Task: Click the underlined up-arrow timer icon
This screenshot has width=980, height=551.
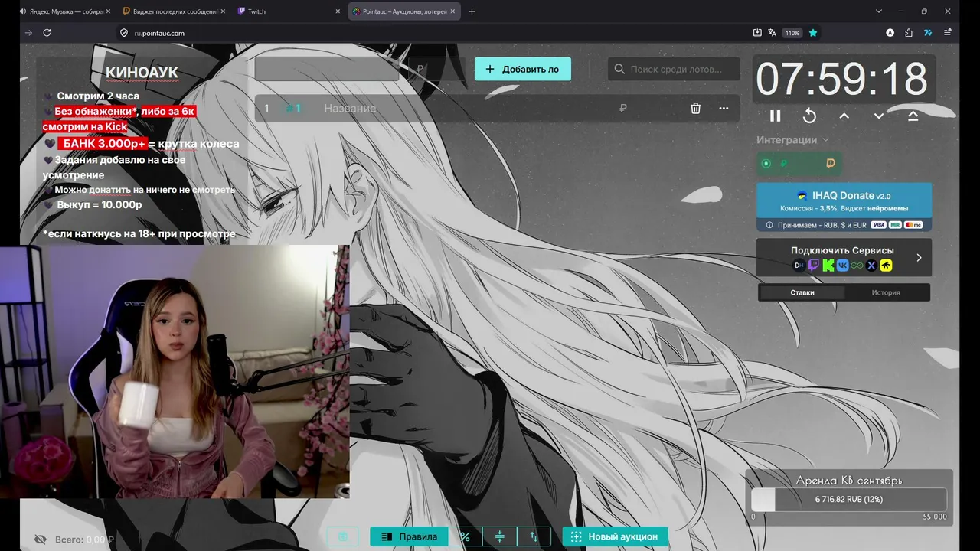Action: (913, 116)
